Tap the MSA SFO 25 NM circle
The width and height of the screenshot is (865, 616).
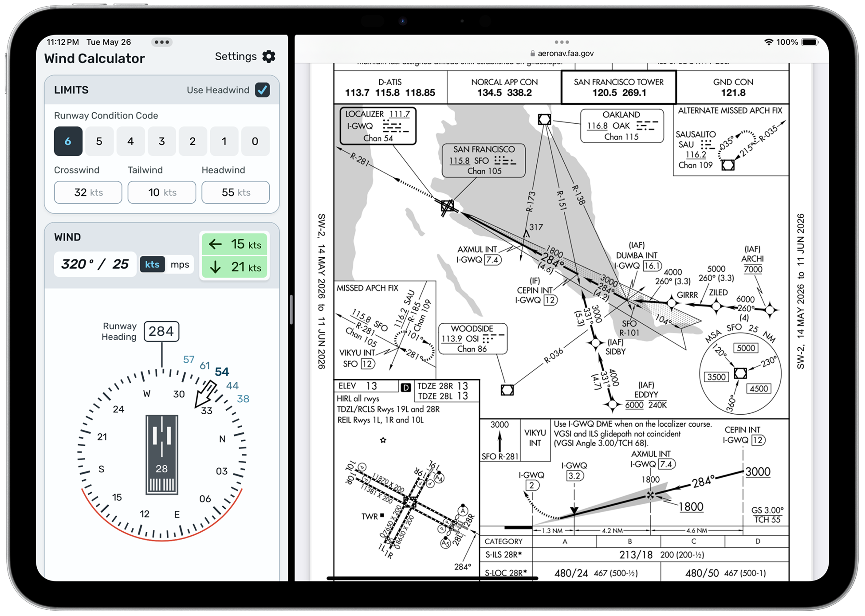(740, 373)
